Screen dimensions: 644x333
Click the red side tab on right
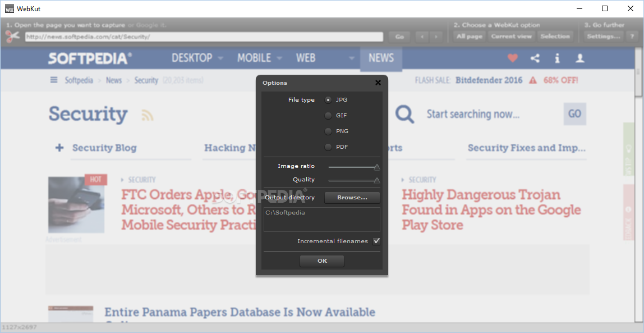click(629, 212)
